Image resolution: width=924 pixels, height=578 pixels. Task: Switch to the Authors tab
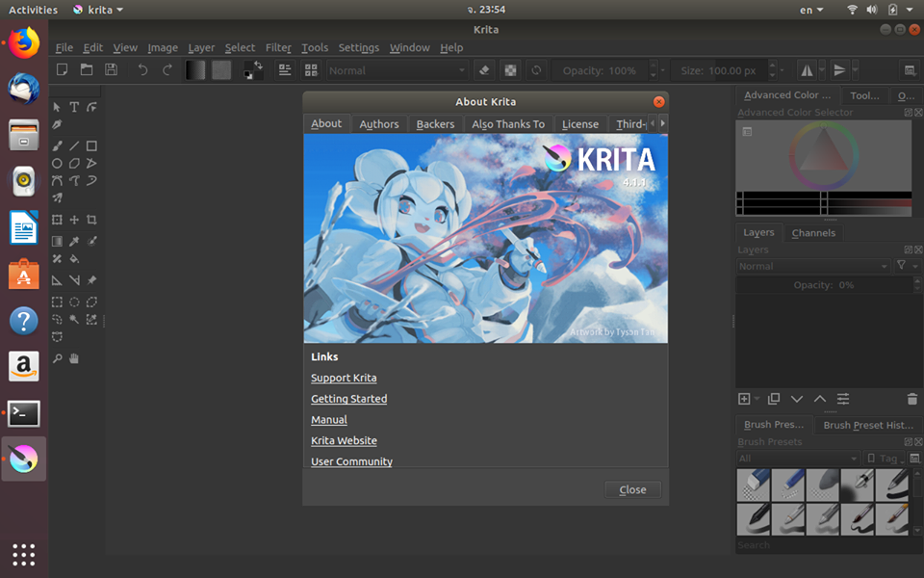tap(379, 124)
